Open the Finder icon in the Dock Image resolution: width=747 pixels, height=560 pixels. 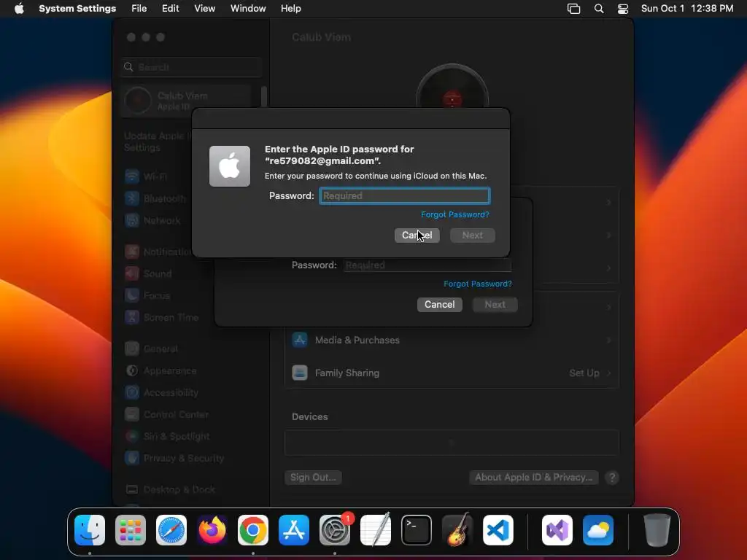[x=90, y=530]
